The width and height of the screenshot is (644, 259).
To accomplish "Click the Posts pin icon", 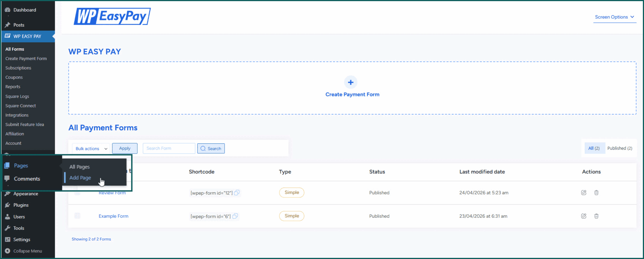I will pyautogui.click(x=7, y=25).
